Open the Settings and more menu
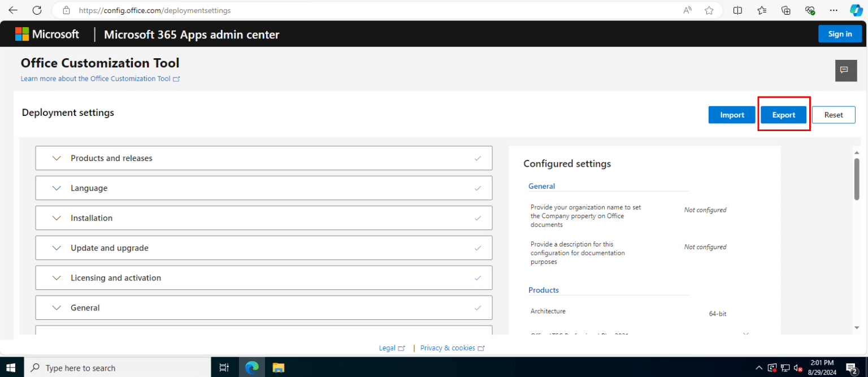 (x=833, y=10)
